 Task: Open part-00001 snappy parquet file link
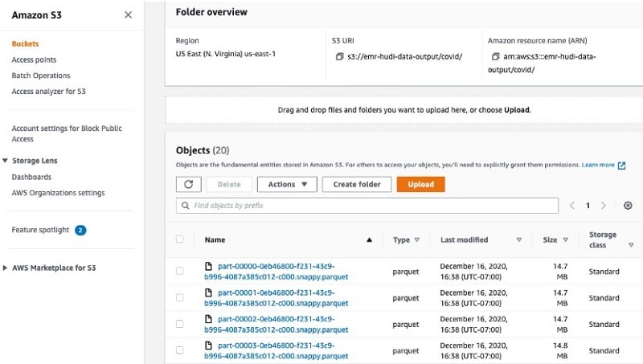click(x=276, y=298)
